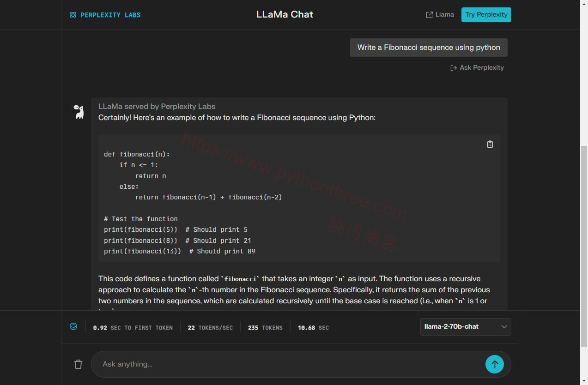Screen dimensions: 588x385
Task: Click the '# Test the function' comment
Action: [141, 219]
